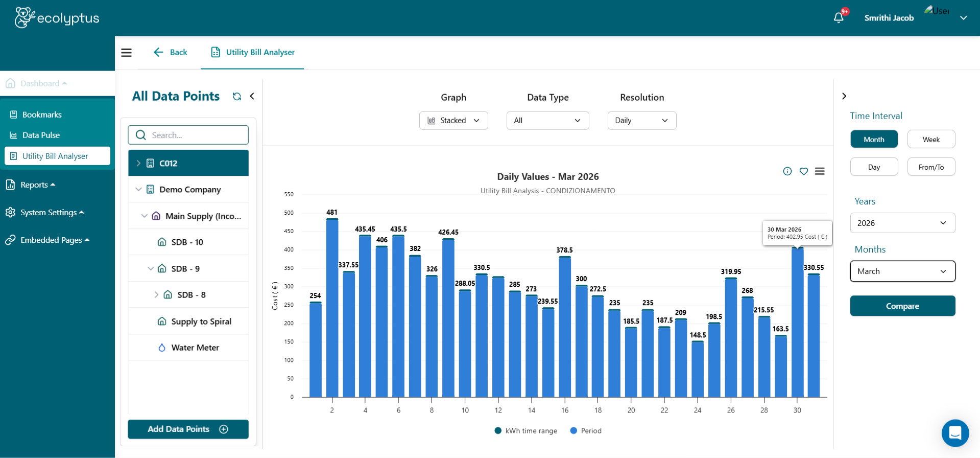Open Data Pulse in the sidebar
The height and width of the screenshot is (458, 980).
coord(41,135)
